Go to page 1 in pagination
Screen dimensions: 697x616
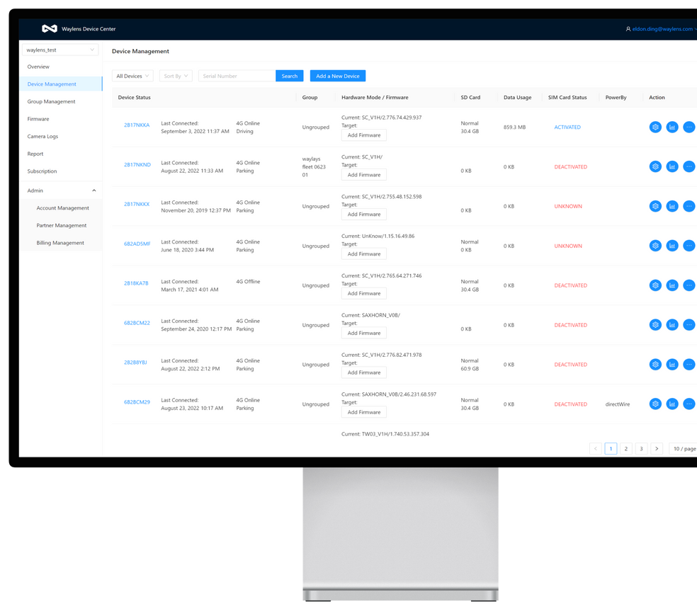pos(611,449)
